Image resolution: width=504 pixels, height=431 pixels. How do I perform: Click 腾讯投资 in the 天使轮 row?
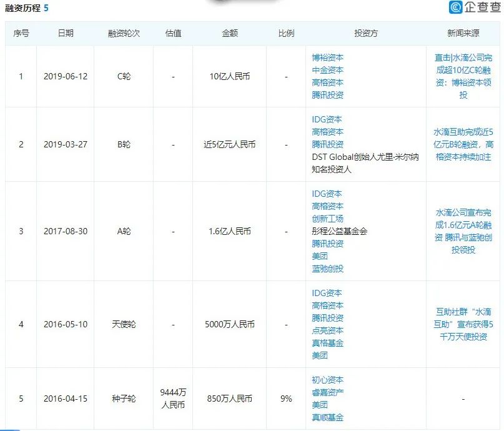pyautogui.click(x=327, y=318)
